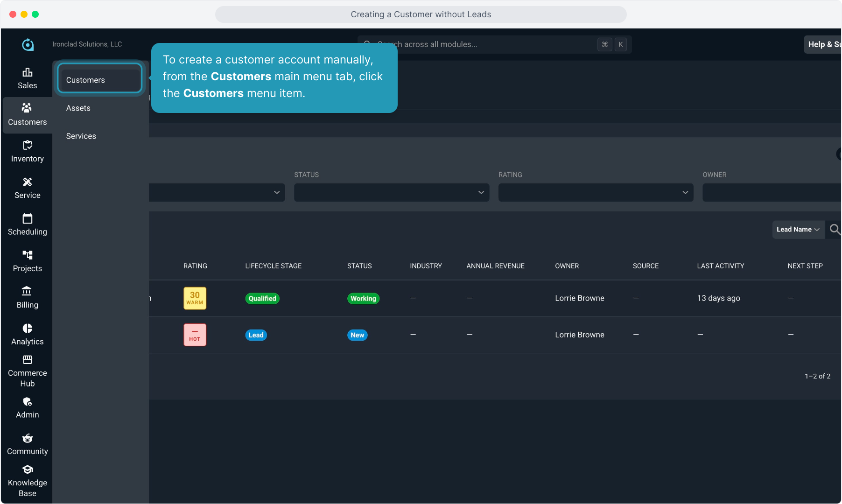842x504 pixels.
Task: Click the Customers submenu item
Action: 99,80
